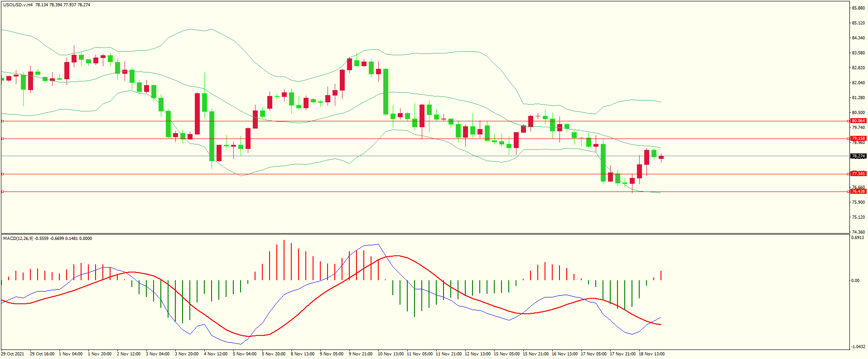Click the 85.880 price axis label
Screen dimensions: 868x359
pos(858,8)
